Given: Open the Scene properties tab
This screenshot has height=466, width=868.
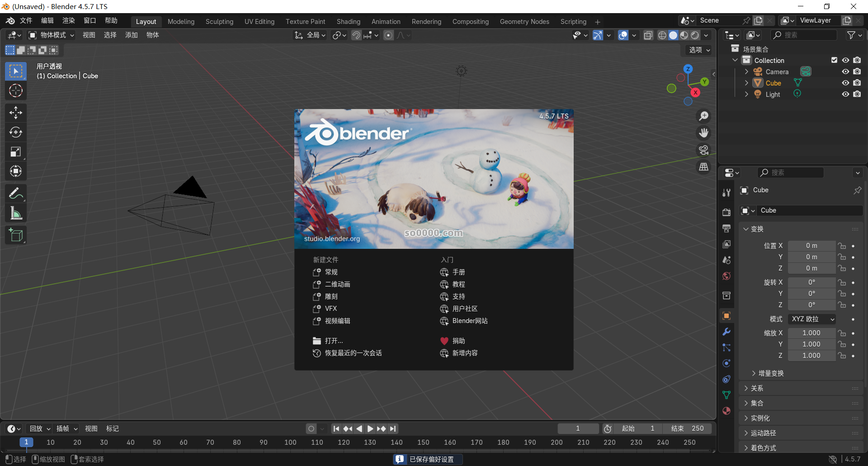Looking at the screenshot, I should pyautogui.click(x=726, y=260).
